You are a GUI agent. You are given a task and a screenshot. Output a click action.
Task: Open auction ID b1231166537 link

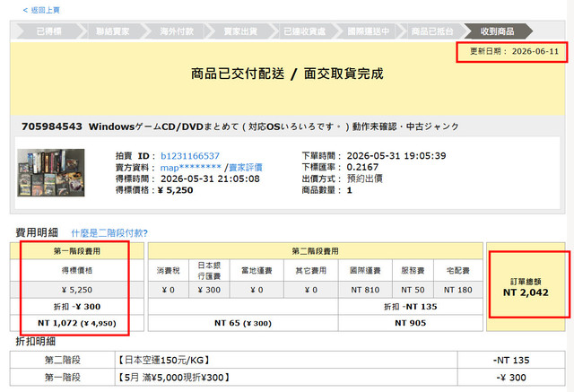(x=190, y=156)
